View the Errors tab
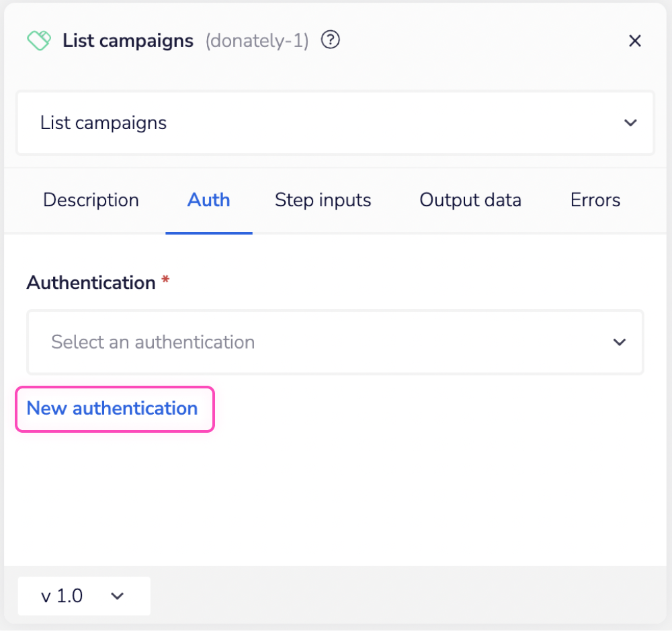 point(595,200)
